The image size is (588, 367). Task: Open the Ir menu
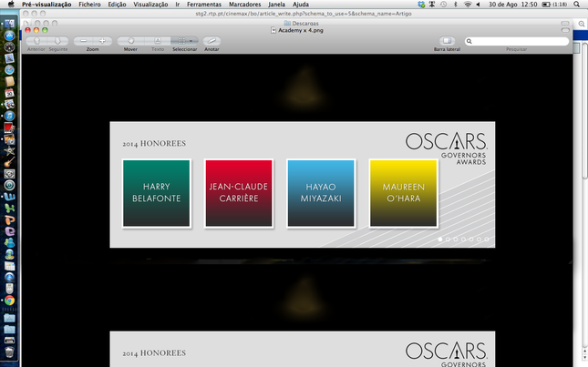(x=178, y=5)
